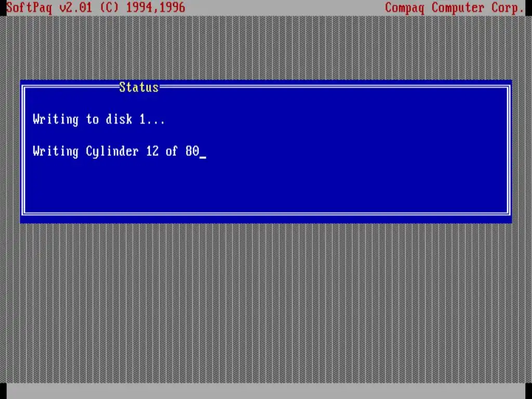Click the top gray title bar center
Viewport: 532px width, 399px height.
pyautogui.click(x=285, y=7)
